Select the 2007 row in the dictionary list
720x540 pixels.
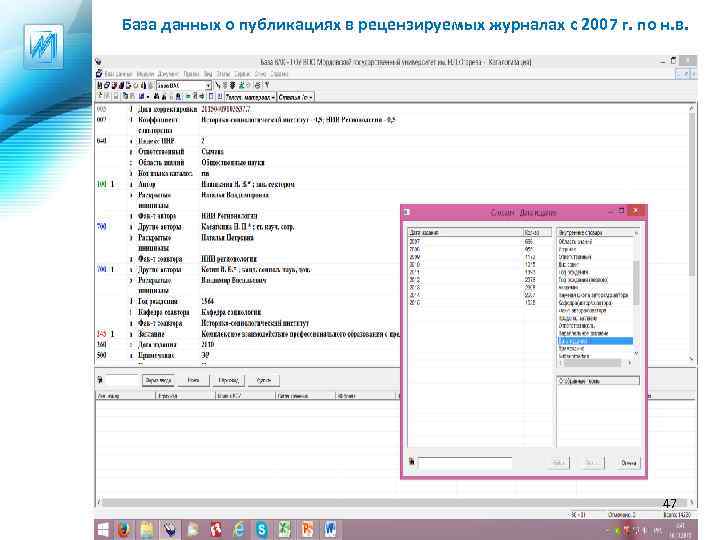479,241
